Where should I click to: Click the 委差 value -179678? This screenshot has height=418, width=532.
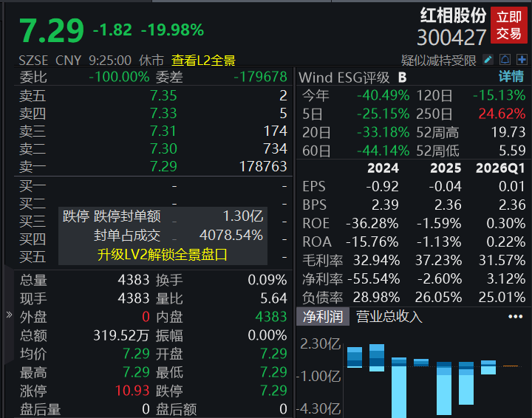click(261, 77)
